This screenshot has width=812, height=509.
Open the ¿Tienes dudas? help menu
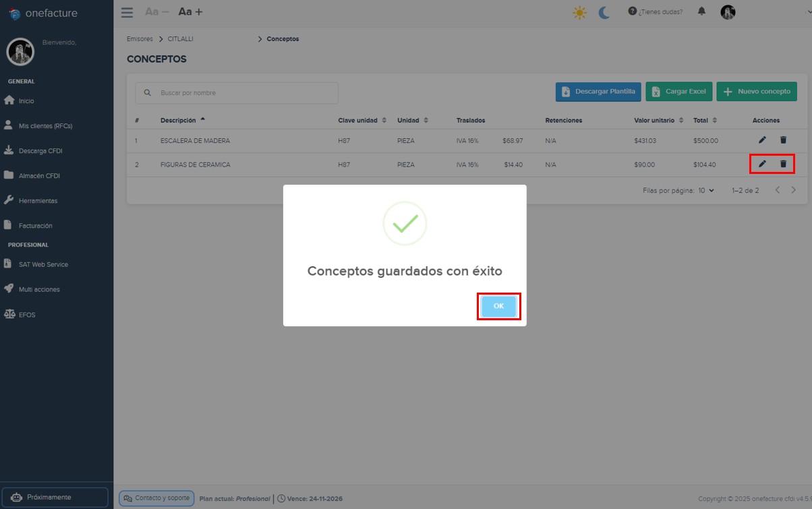(x=656, y=11)
